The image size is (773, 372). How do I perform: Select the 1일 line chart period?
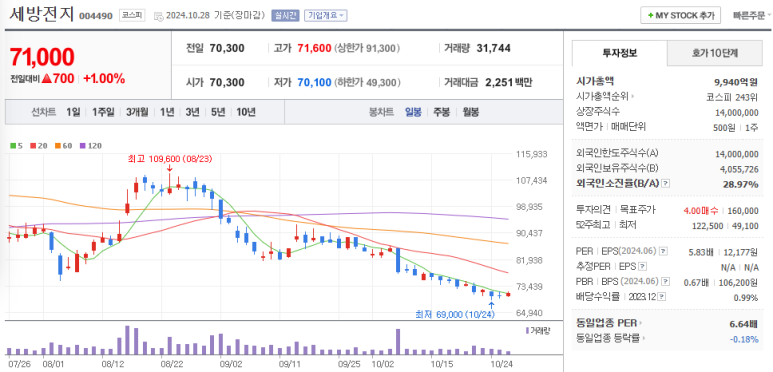pos(73,112)
